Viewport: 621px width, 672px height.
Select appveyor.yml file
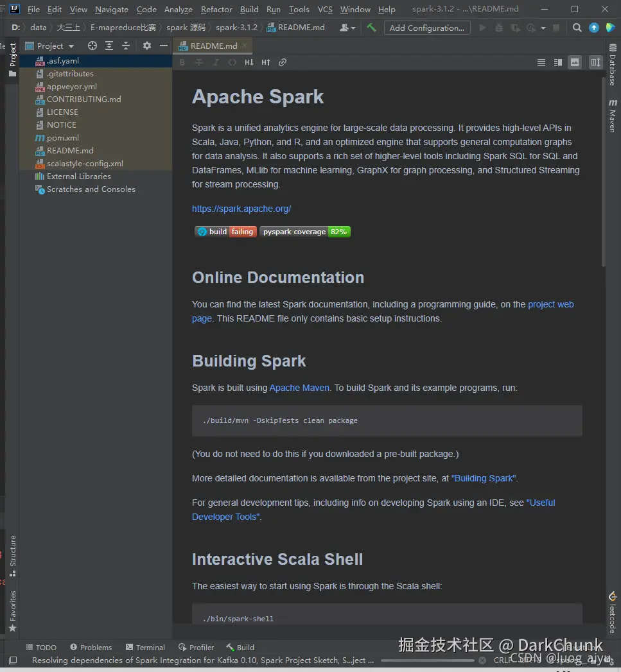(96, 87)
